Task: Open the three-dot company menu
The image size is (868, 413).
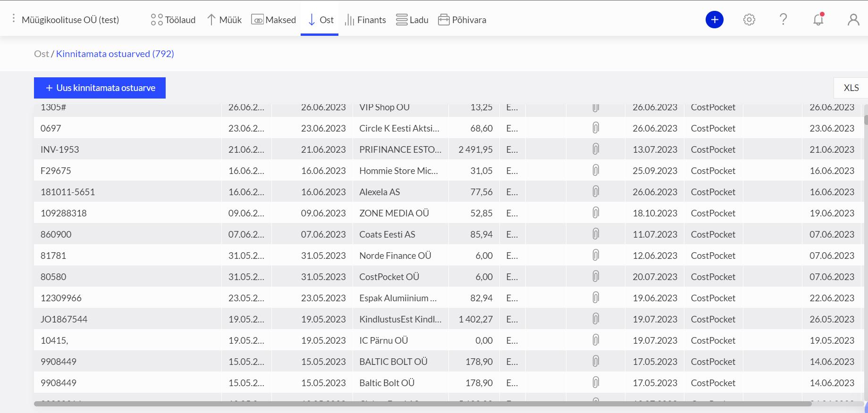Action: [x=14, y=19]
